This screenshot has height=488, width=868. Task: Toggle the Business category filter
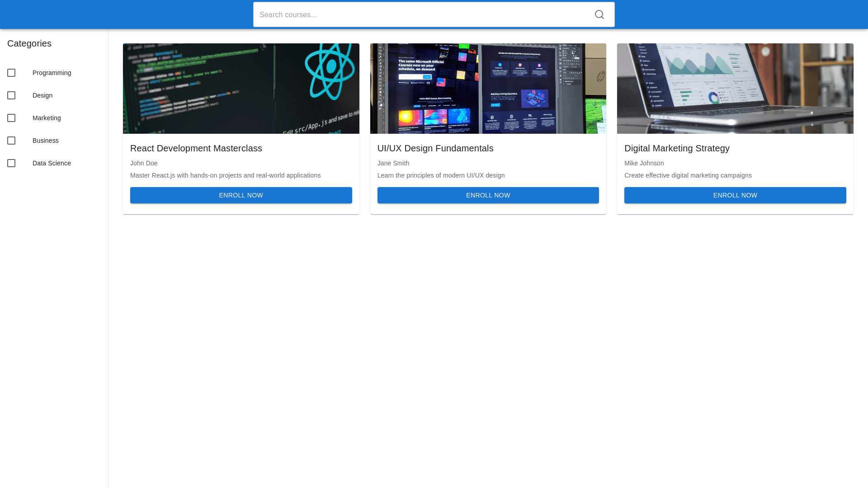pos(11,141)
